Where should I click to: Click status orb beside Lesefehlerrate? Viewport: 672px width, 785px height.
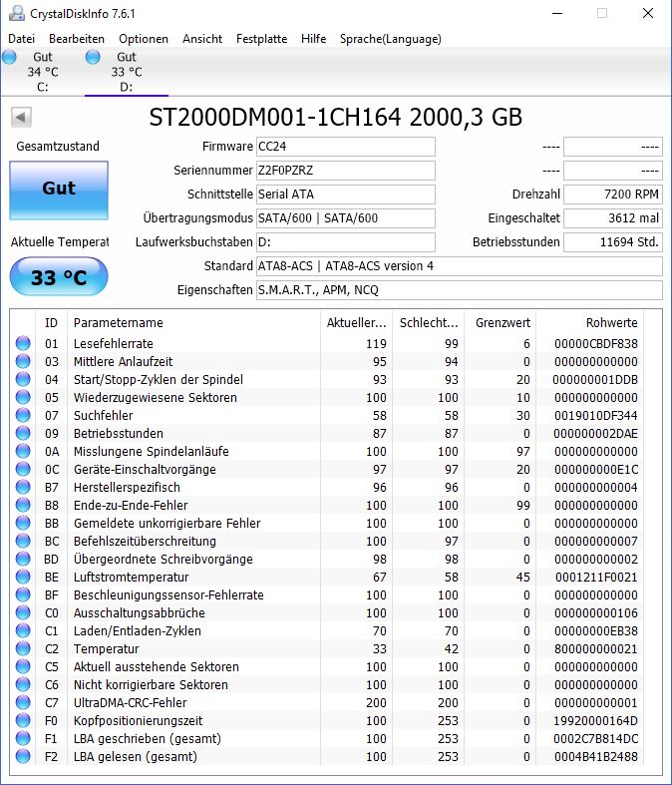23,343
